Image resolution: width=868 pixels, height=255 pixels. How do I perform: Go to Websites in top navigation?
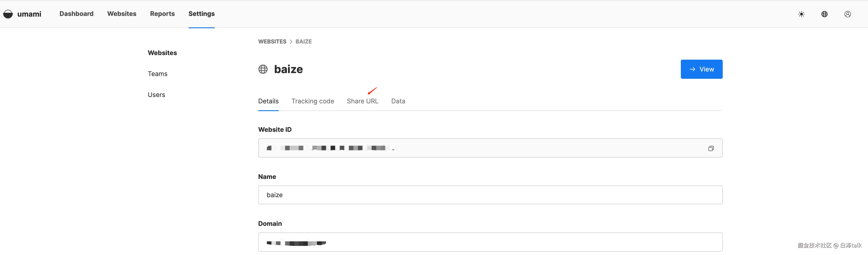pos(122,14)
